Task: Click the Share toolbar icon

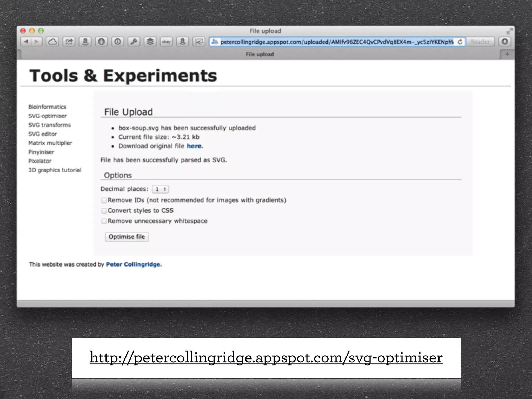Action: [69, 42]
